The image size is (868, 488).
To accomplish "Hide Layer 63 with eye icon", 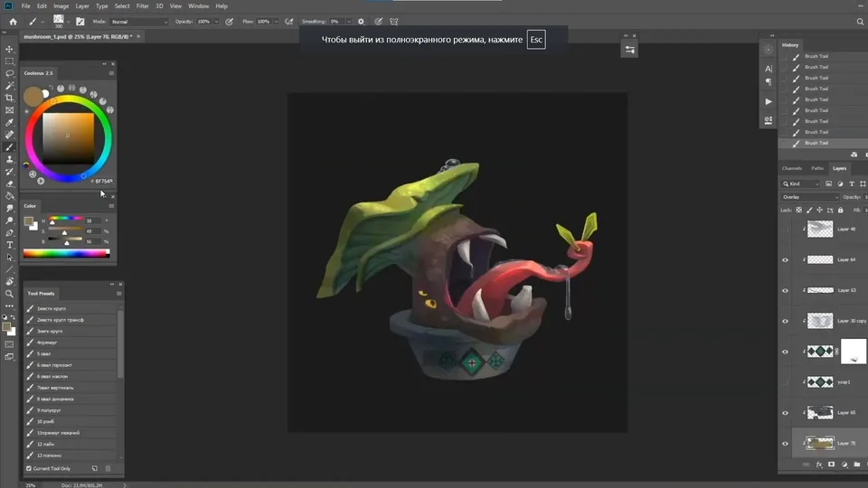I will click(x=785, y=290).
